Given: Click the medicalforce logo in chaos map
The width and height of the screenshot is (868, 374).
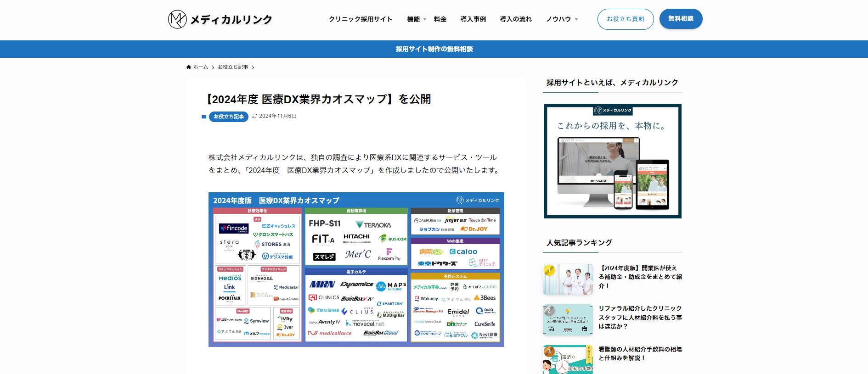Looking at the screenshot, I should (330, 333).
